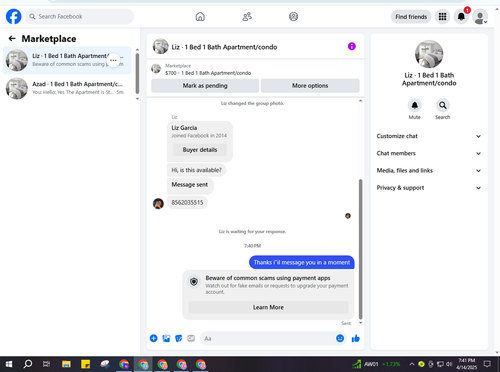Image resolution: width=500 pixels, height=372 pixels.
Task: Select the Liz apartment conversation
Action: 67,60
